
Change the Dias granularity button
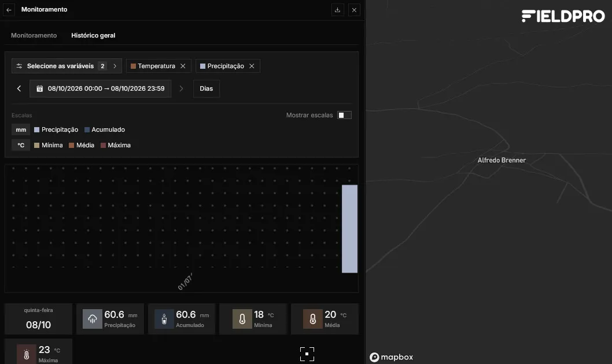point(207,88)
